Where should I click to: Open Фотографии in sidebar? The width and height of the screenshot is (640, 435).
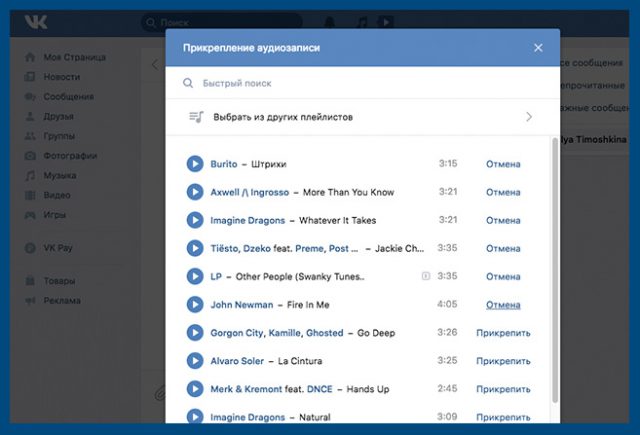point(61,156)
